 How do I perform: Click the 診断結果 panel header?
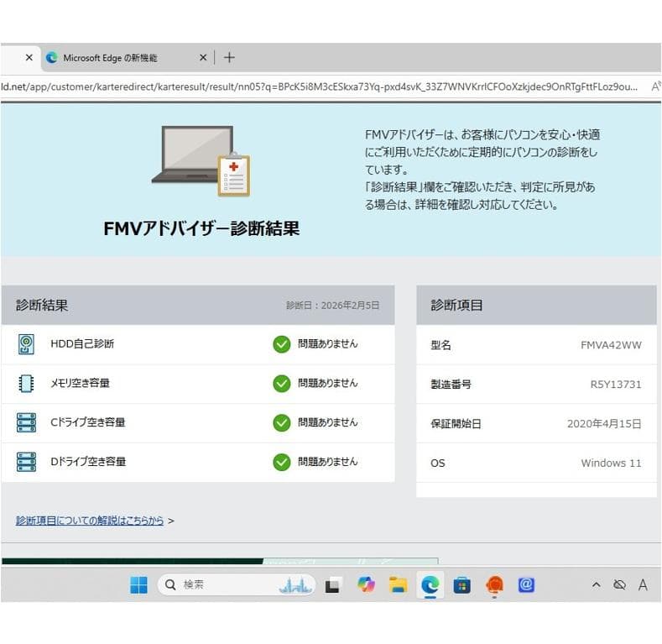pos(197,305)
